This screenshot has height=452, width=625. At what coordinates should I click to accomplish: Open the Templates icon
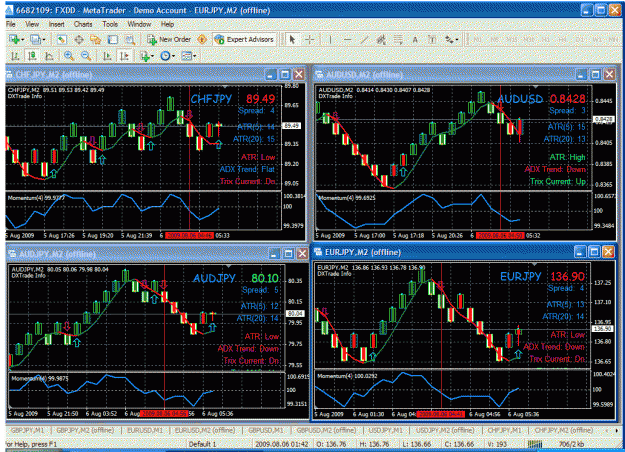click(x=186, y=56)
